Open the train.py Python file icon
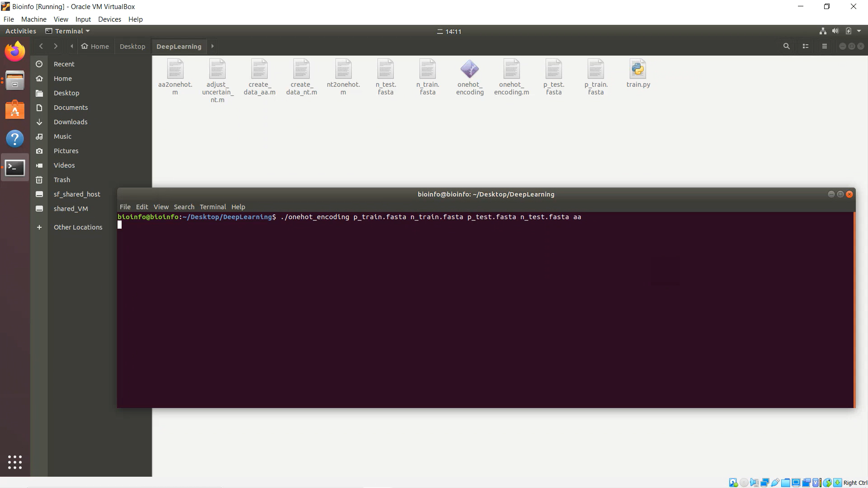 [638, 70]
